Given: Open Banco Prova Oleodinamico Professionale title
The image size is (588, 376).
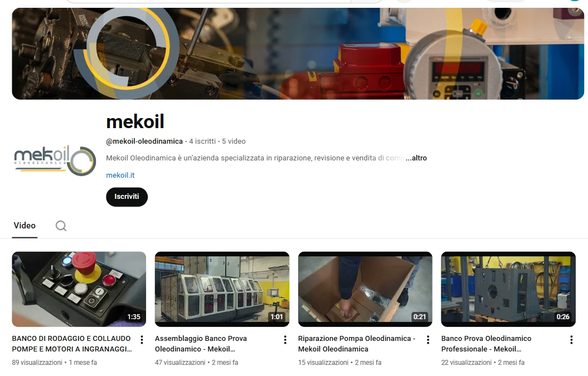Looking at the screenshot, I should 486,344.
